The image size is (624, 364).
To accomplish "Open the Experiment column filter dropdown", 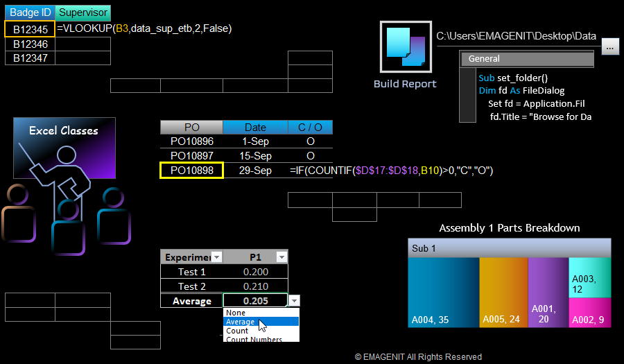I will click(216, 257).
